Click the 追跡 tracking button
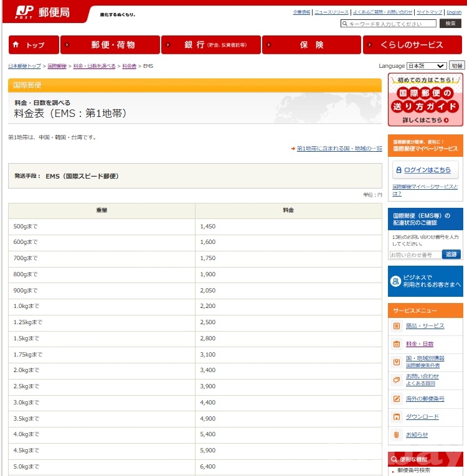Image resolution: width=467 pixels, height=476 pixels. pos(451,254)
